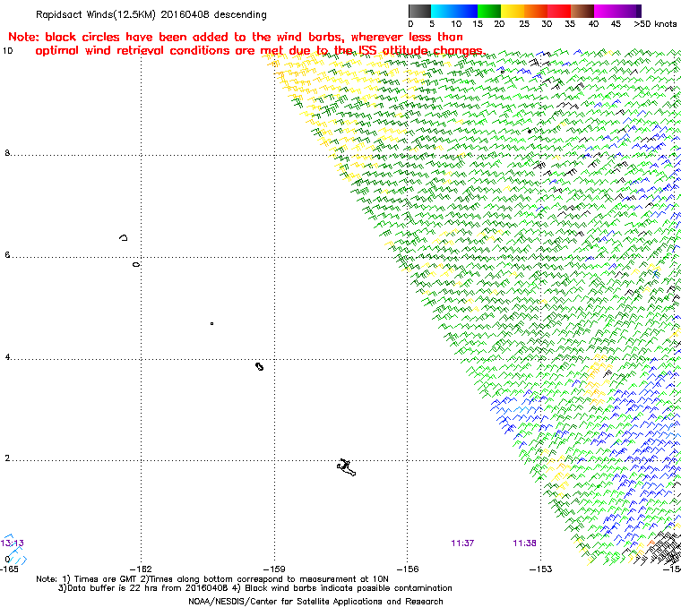Click the '>50 knots' legend label
Image resolution: width=681 pixels, height=616 pixels.
(x=655, y=24)
